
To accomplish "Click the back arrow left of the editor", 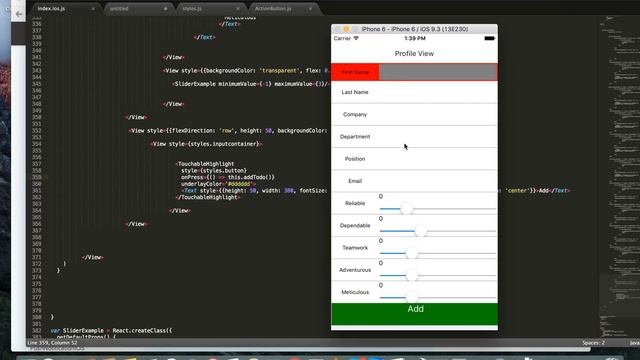I will click(19, 14).
